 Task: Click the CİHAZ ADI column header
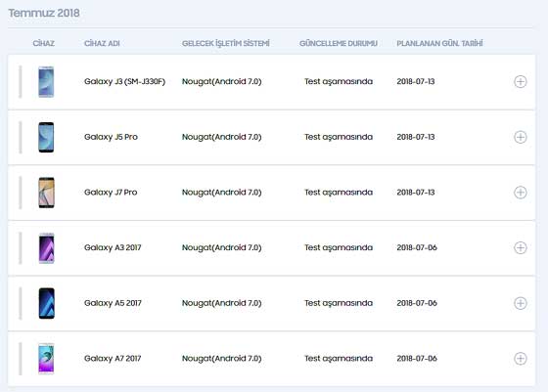coord(102,43)
